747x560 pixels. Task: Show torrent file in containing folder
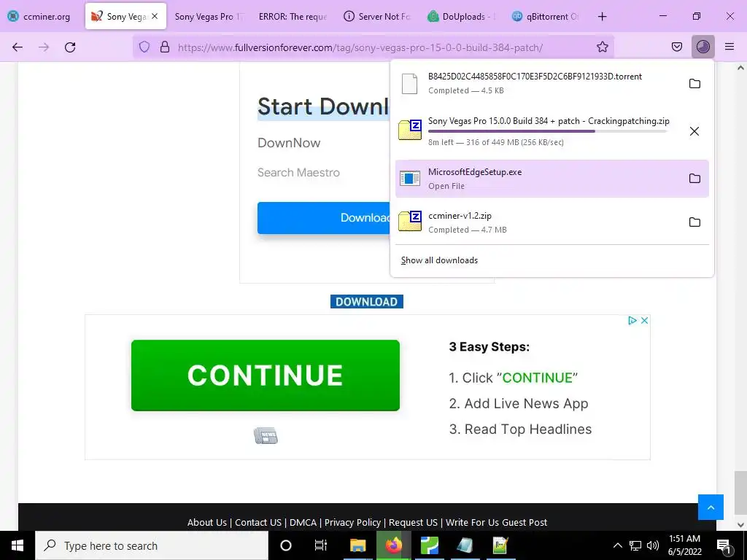(x=694, y=84)
